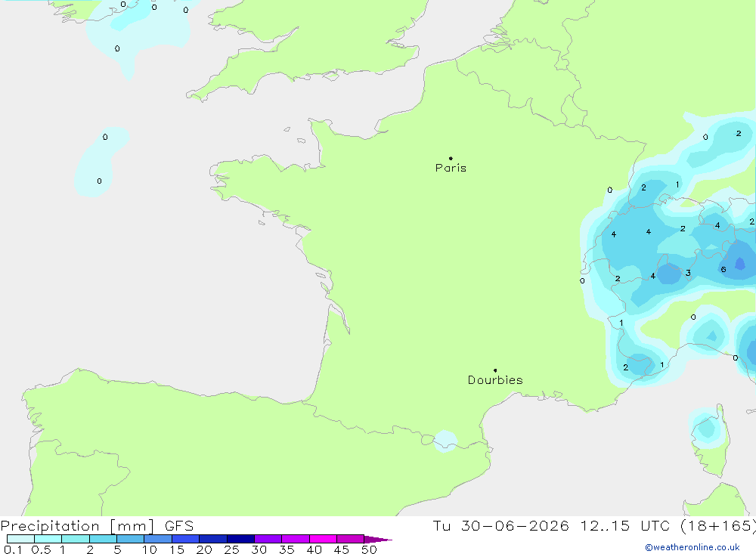This screenshot has height=554, width=756.
Task: Pick the legend swatch between 45 and 50
Action: (351, 539)
